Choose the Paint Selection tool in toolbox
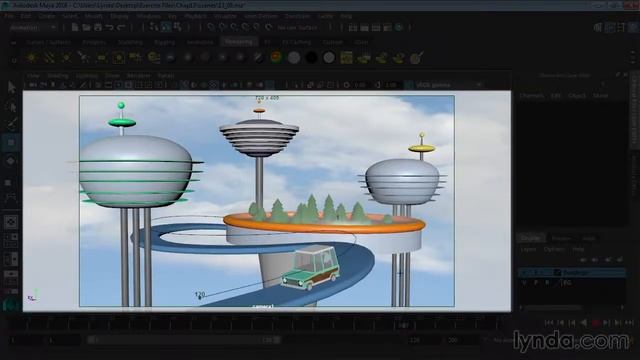The height and width of the screenshot is (360, 640). click(11, 123)
